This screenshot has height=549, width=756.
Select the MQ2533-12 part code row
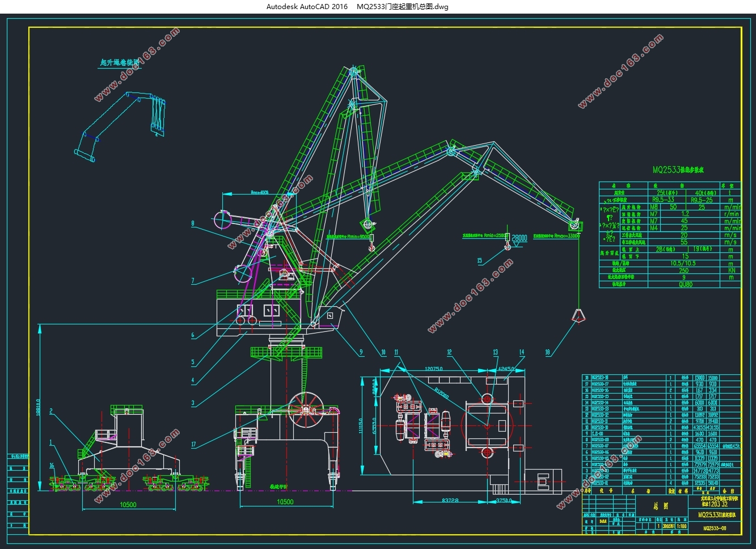(x=661, y=415)
